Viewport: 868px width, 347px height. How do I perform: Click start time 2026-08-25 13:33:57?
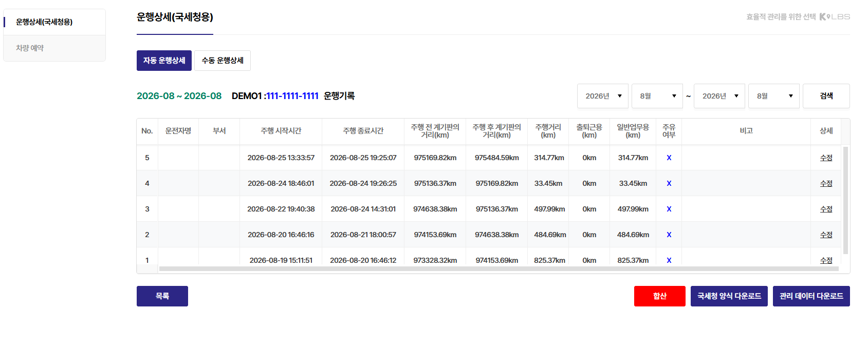(281, 158)
